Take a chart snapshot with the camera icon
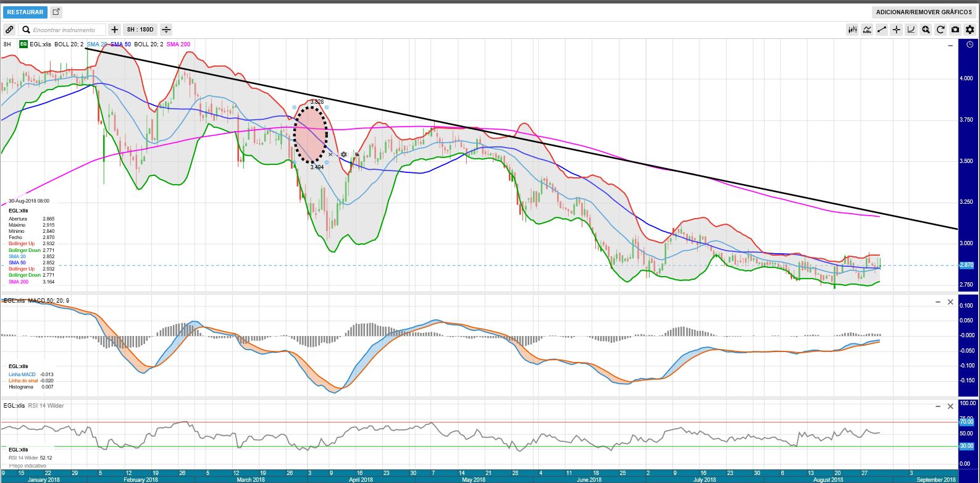 coord(955,30)
